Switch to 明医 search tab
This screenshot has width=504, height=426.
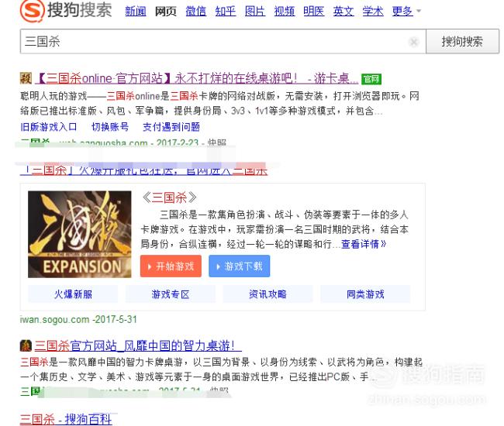pos(314,12)
